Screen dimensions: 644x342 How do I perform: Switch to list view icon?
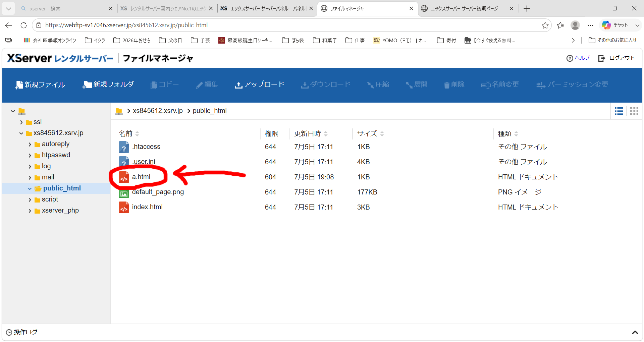(x=619, y=111)
